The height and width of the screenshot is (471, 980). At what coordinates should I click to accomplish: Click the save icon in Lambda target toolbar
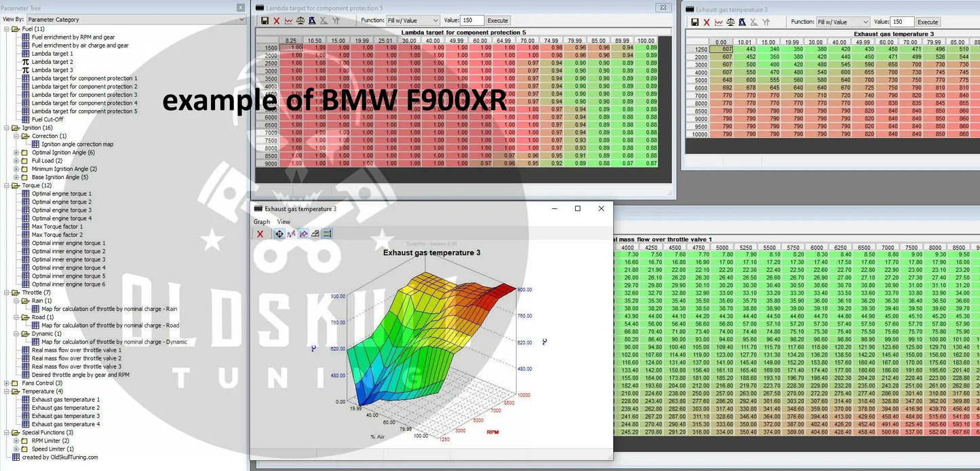[x=264, y=21]
